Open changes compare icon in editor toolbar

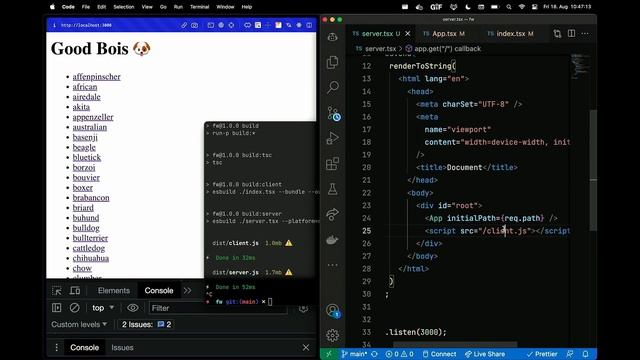coord(558,33)
